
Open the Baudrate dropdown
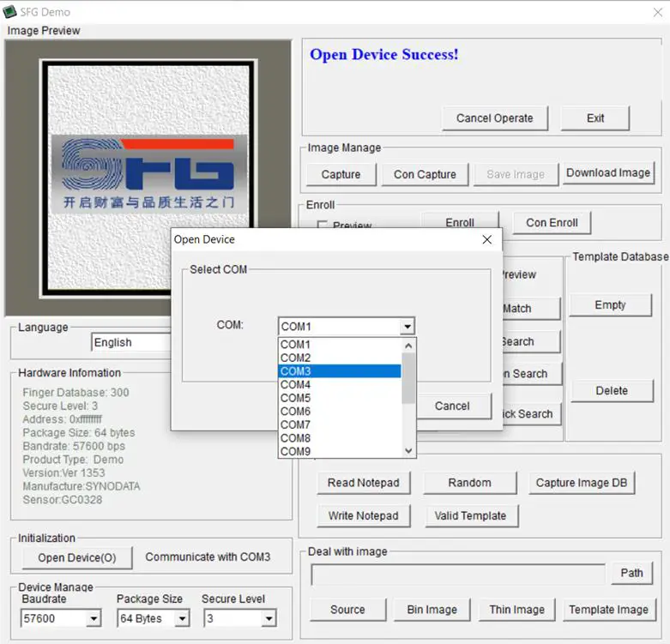(94, 618)
